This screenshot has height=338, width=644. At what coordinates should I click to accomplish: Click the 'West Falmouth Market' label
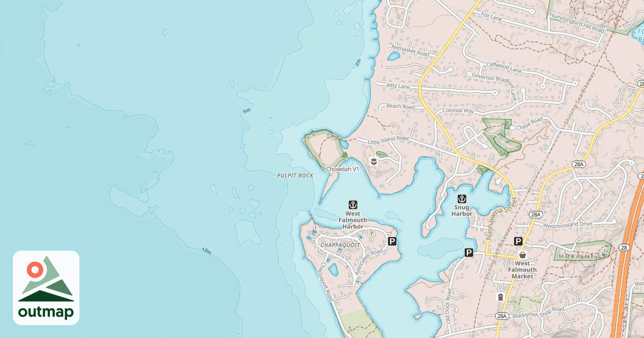pos(522,269)
